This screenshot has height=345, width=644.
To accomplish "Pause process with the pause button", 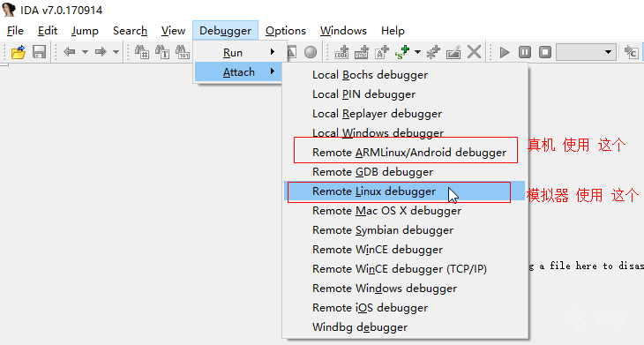I will [525, 52].
